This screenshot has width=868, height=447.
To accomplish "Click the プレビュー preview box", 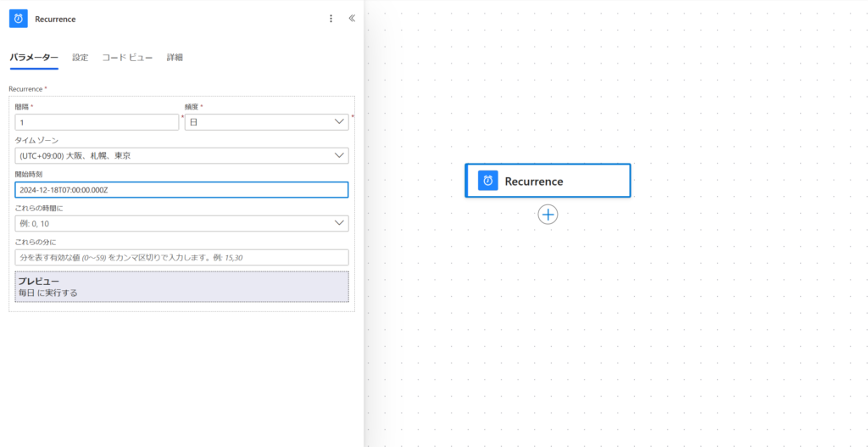I will tap(181, 287).
